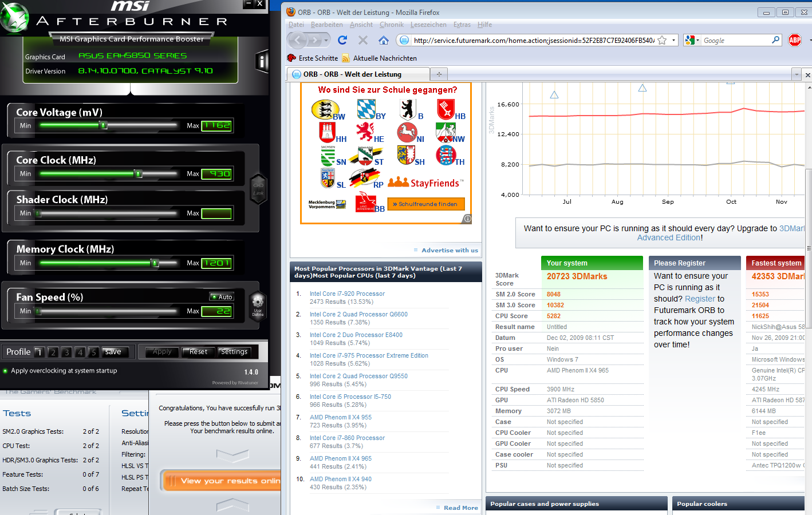Click the BY Bavaria crest in ad

366,108
